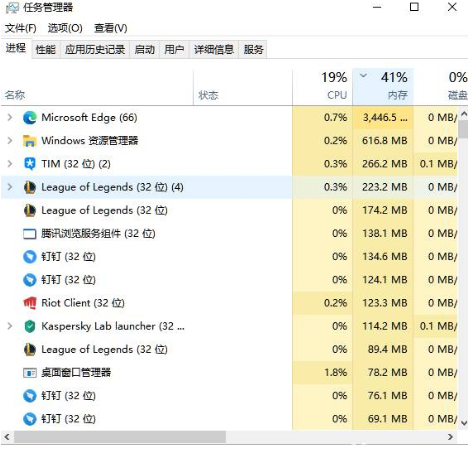
Task: Open the 文件(F) menu
Action: click(x=21, y=28)
